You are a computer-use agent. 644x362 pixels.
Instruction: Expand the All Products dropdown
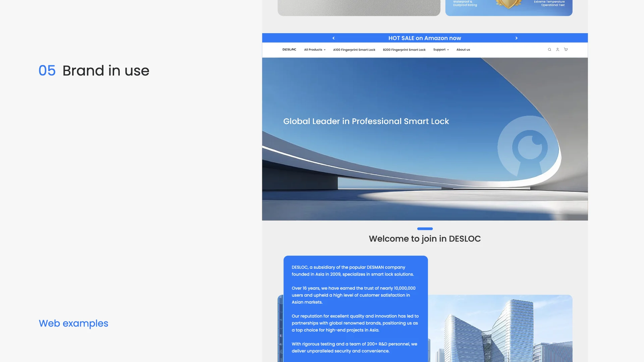[315, 50]
